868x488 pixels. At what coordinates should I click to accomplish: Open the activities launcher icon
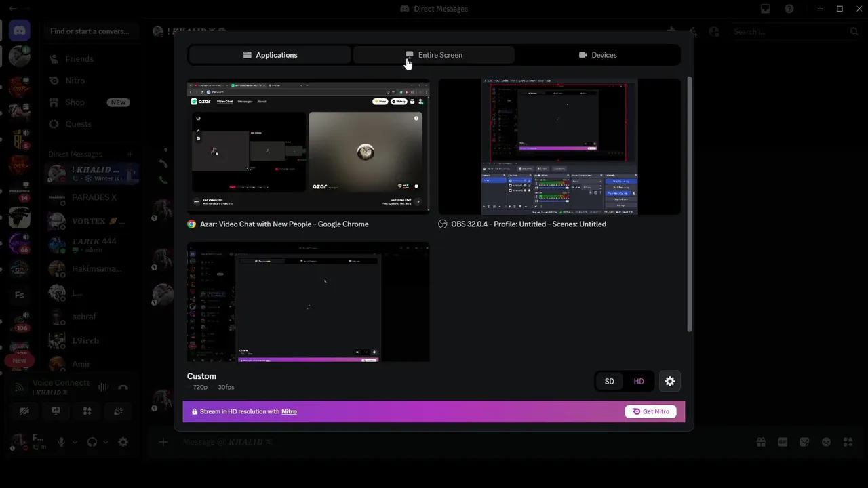pos(87,411)
